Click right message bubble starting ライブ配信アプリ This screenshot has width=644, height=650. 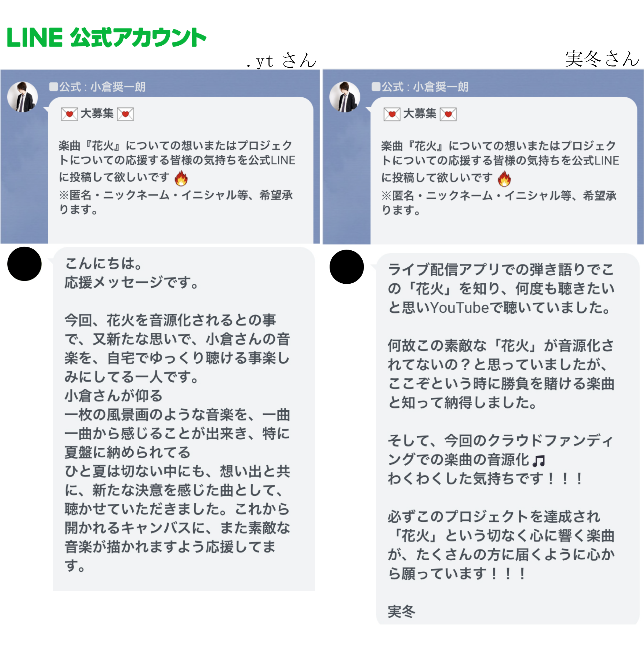pyautogui.click(x=508, y=439)
